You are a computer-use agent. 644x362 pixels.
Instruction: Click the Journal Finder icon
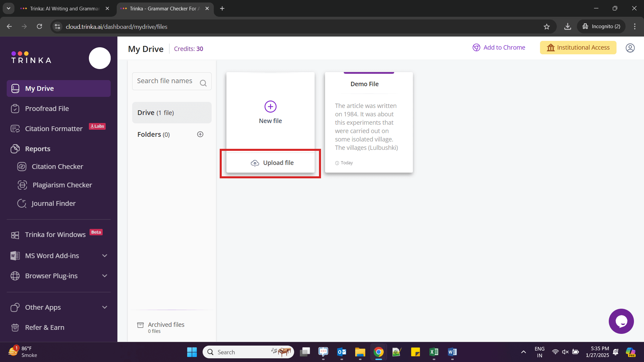[x=22, y=203]
